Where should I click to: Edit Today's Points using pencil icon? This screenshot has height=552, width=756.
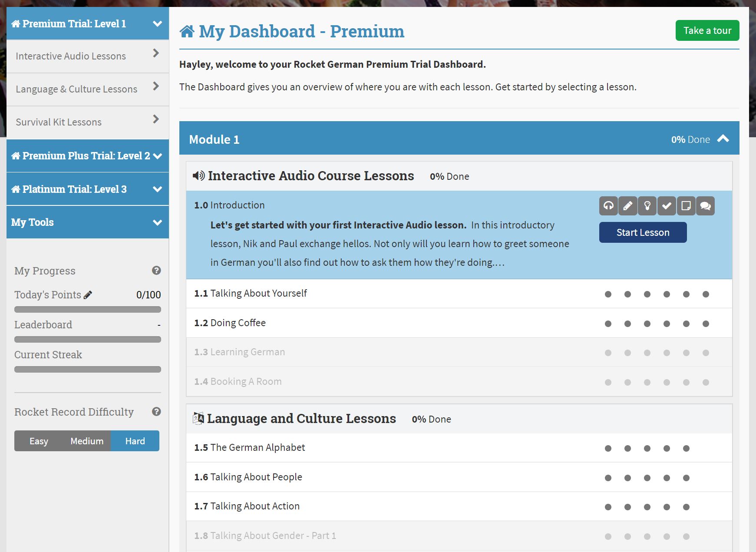(x=88, y=295)
